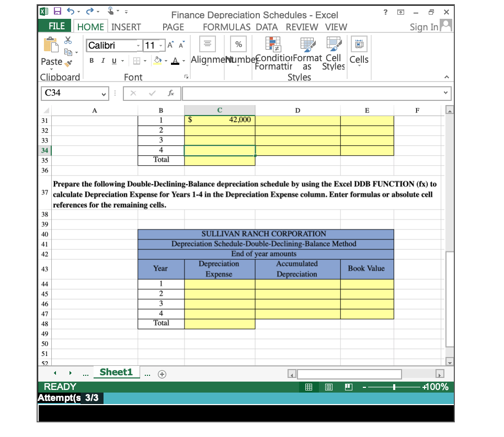This screenshot has height=437, width=504.
Task: Switch to the VIEW tab
Action: coord(336,27)
